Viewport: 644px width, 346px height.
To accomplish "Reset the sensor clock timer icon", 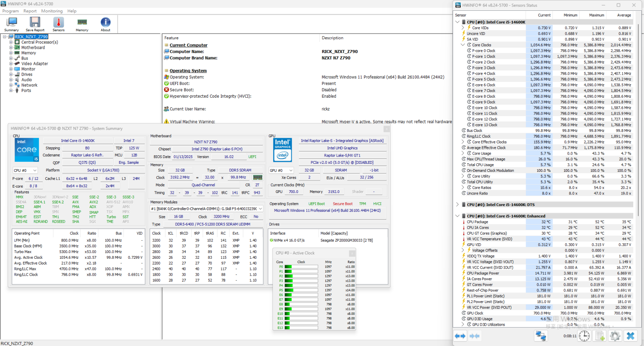I will point(584,336).
